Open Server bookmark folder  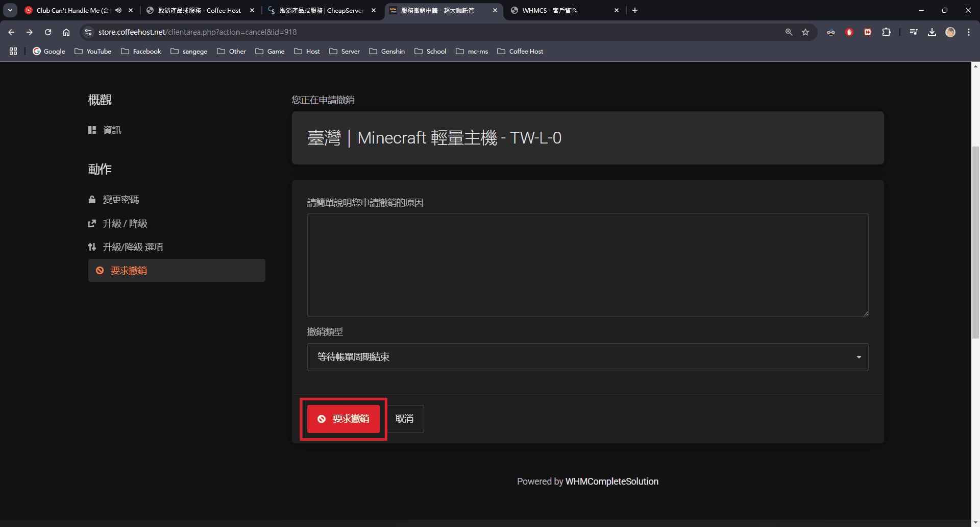point(345,51)
